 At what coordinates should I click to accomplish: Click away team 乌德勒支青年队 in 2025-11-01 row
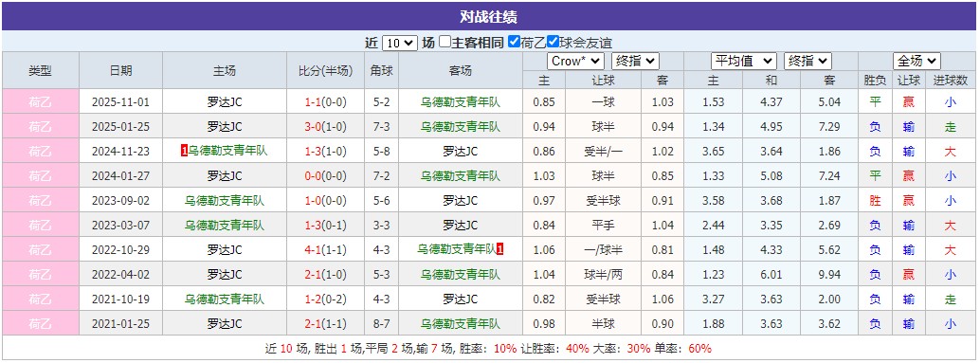pos(461,101)
